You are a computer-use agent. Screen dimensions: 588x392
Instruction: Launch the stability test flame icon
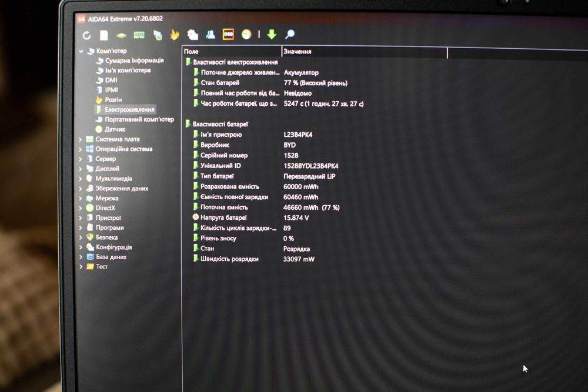175,35
